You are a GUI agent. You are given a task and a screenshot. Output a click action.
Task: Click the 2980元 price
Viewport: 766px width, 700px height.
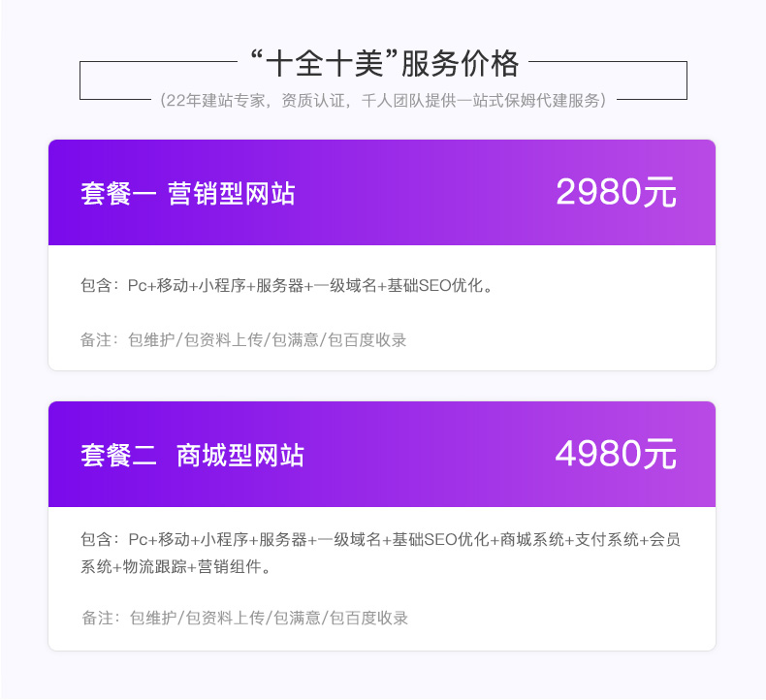point(616,192)
